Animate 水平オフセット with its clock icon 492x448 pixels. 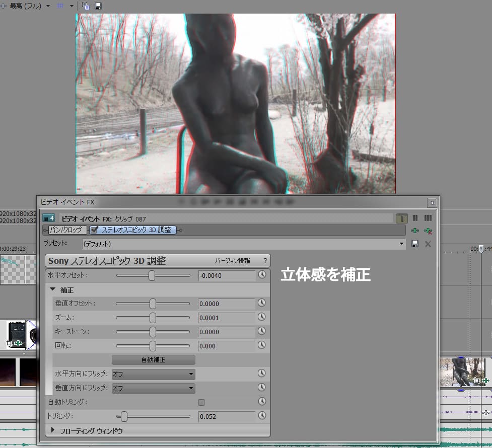pos(261,275)
